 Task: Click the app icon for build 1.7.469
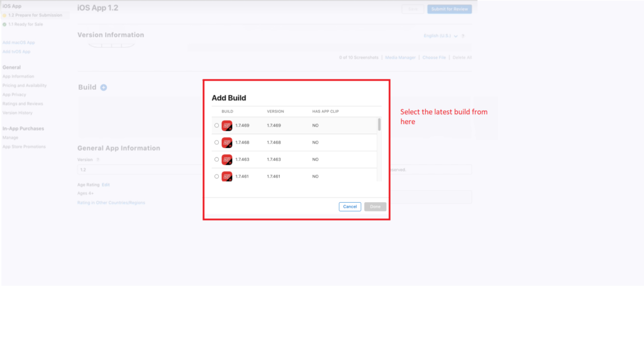point(226,125)
